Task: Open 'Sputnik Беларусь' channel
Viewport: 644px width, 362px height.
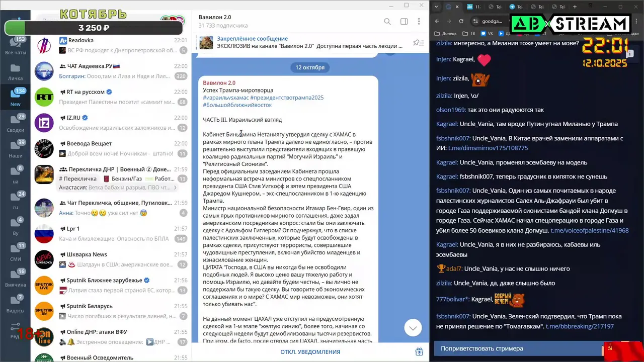Action: point(111,311)
